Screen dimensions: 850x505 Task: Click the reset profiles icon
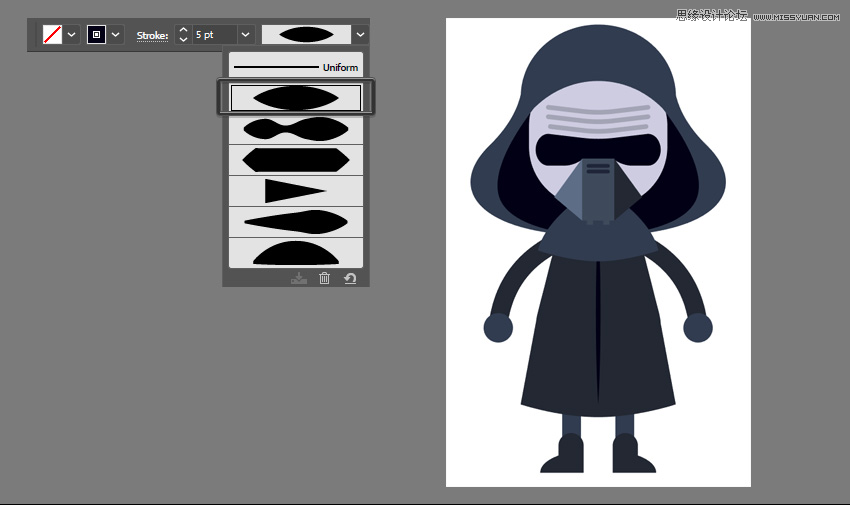350,278
